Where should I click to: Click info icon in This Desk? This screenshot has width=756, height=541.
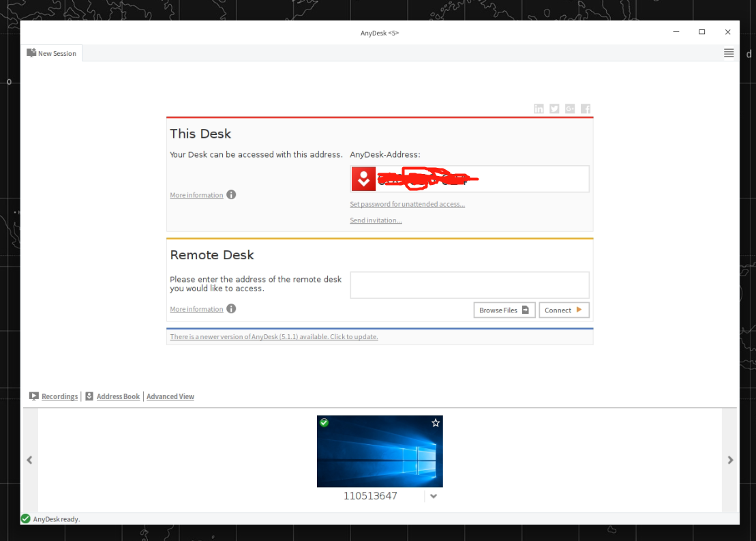click(231, 194)
